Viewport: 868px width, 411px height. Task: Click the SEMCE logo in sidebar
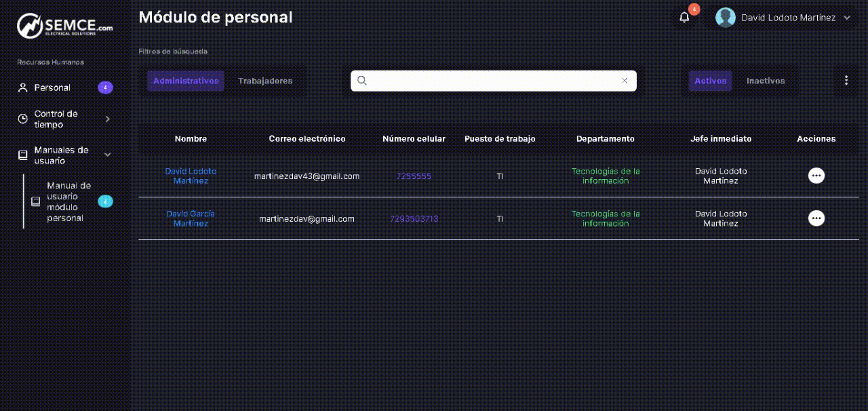pyautogui.click(x=65, y=27)
